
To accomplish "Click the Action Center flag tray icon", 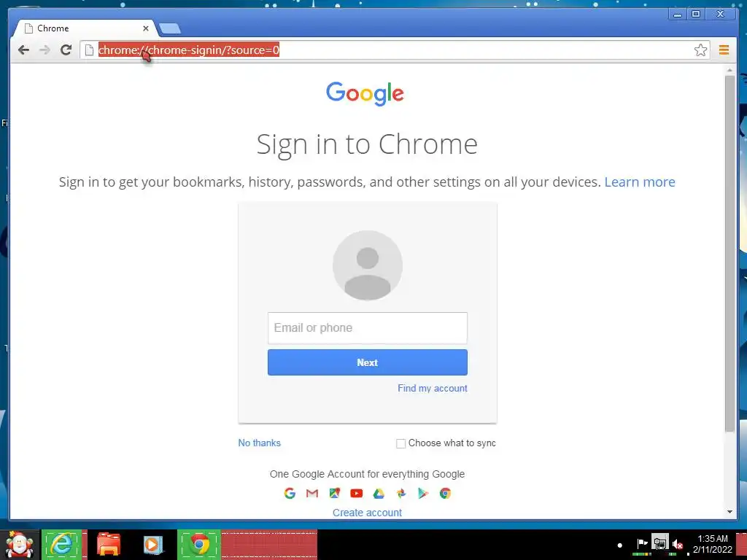I will pos(642,543).
